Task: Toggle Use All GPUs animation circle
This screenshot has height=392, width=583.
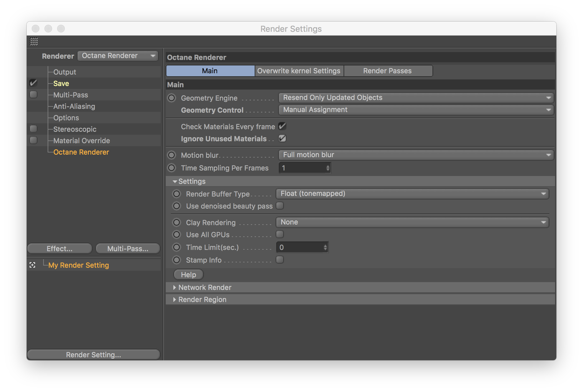Action: (177, 234)
